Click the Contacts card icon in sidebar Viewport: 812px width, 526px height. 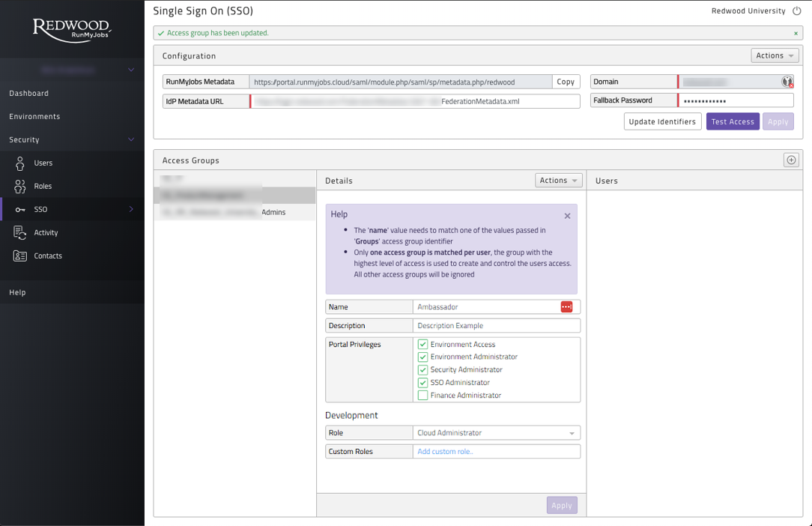[x=19, y=256]
